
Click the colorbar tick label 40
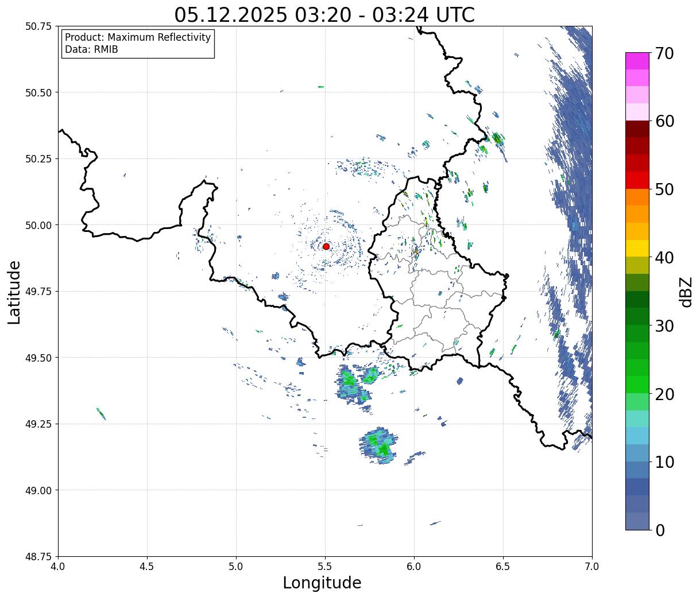pos(664,258)
